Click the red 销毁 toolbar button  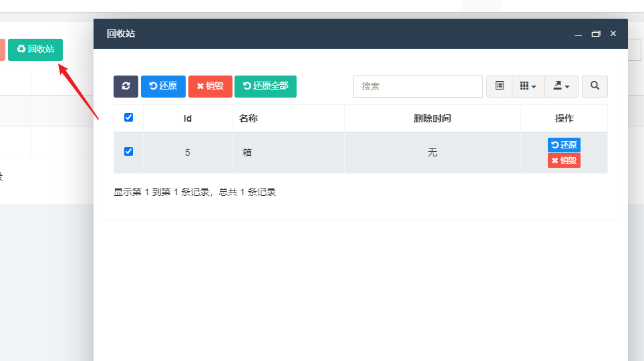click(x=210, y=86)
